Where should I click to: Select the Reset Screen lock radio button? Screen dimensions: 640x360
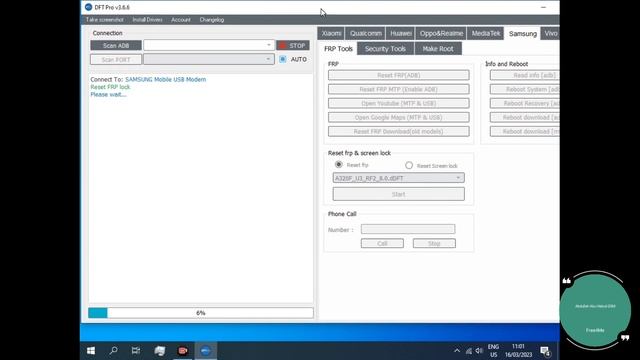coord(409,165)
